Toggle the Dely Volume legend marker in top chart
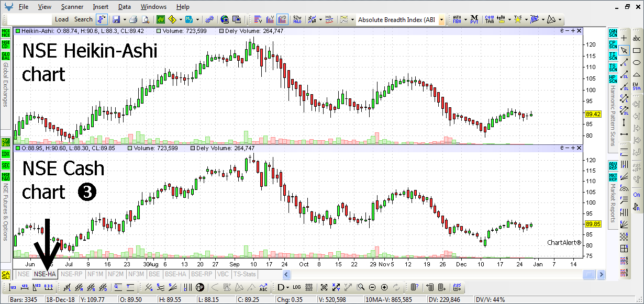Screen dimensions: 644x304 (221, 31)
